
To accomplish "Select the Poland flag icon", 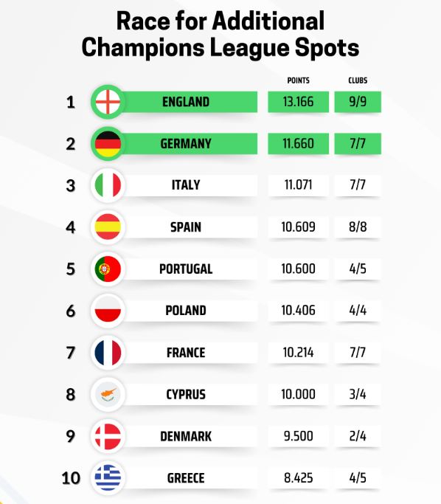I will (108, 311).
